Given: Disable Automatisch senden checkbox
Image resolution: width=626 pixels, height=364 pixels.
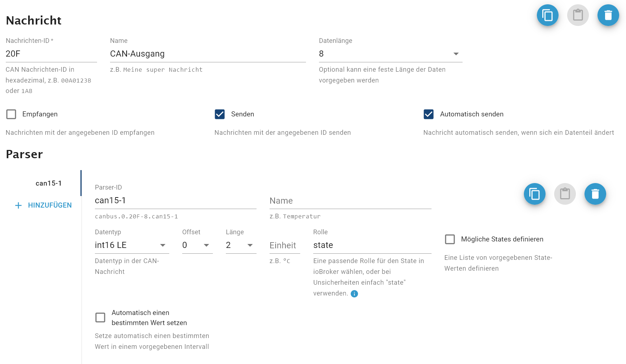Looking at the screenshot, I should coord(428,114).
